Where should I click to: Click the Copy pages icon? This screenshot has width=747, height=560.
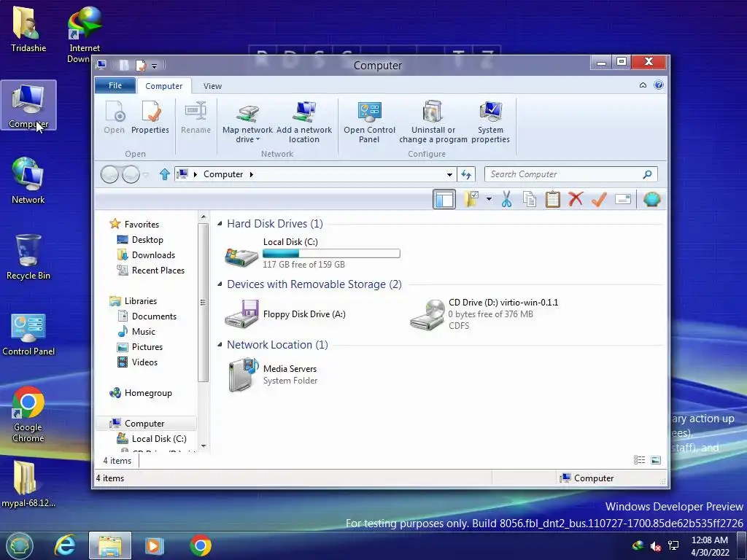click(530, 199)
